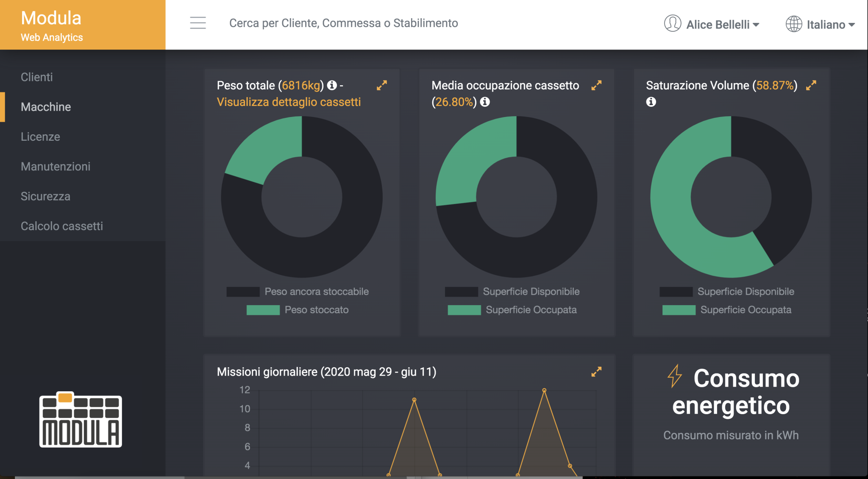Open the Sicurezza page
868x479 pixels.
pos(45,196)
